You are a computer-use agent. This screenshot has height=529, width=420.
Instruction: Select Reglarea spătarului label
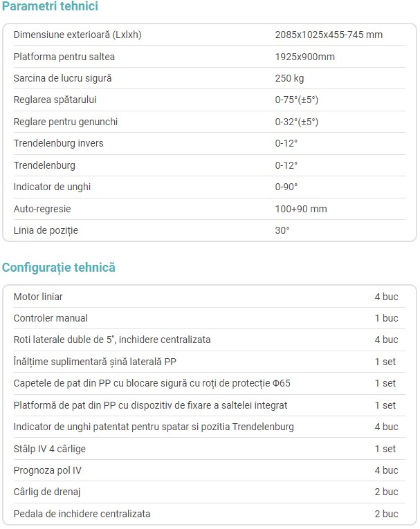click(55, 100)
